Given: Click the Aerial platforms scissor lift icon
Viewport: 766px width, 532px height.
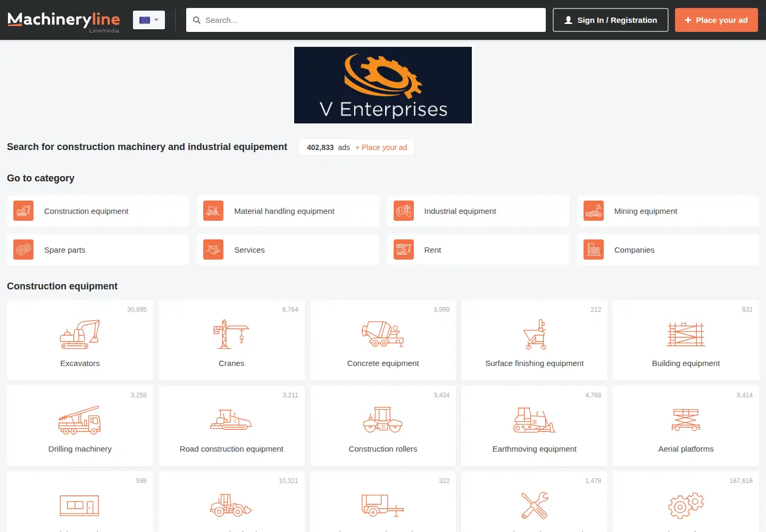Looking at the screenshot, I should 686,420.
